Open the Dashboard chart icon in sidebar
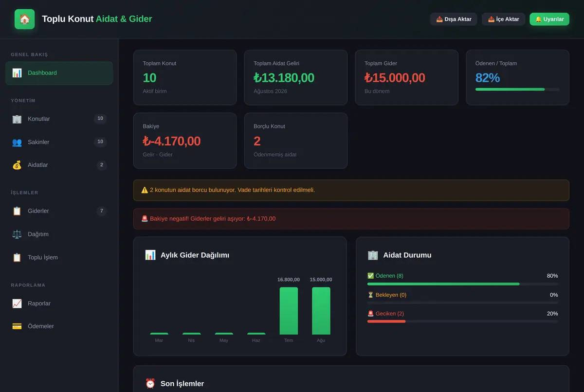 tap(17, 73)
